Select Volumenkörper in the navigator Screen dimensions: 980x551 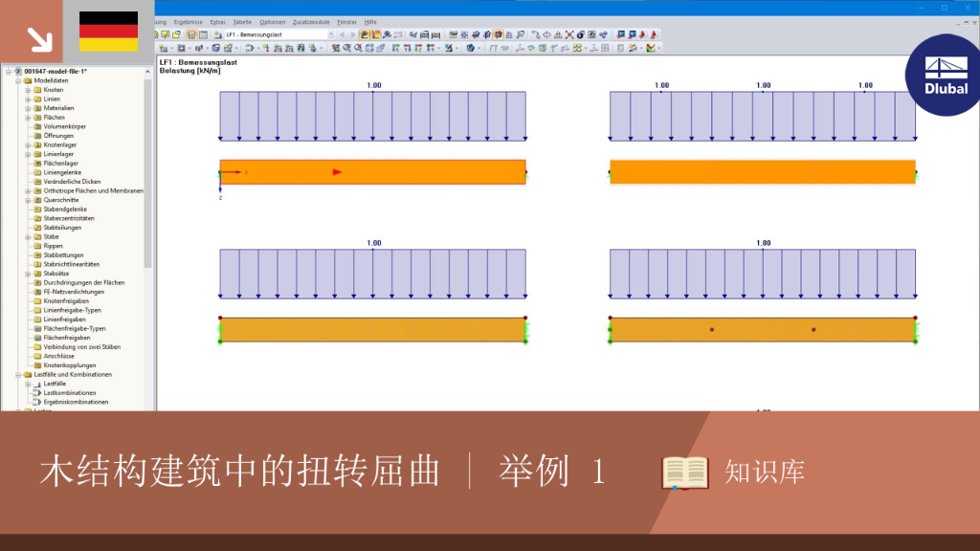coord(64,127)
